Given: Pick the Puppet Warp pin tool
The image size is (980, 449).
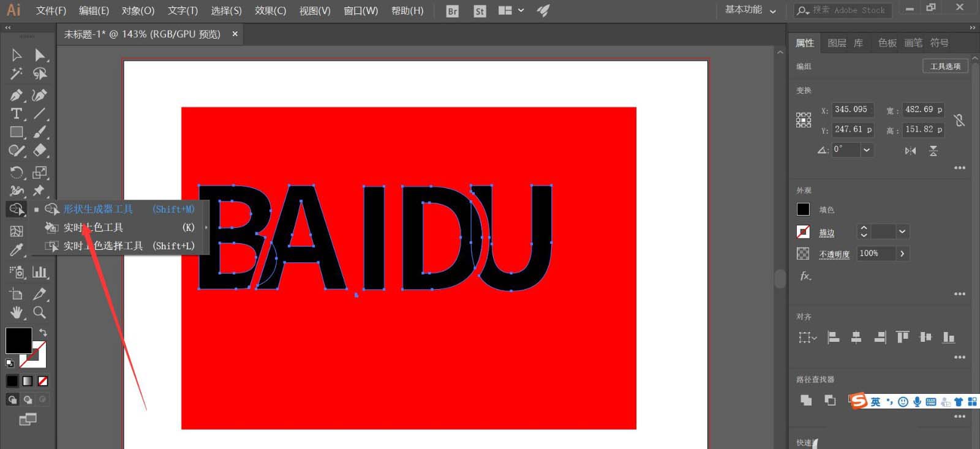Looking at the screenshot, I should (40, 191).
